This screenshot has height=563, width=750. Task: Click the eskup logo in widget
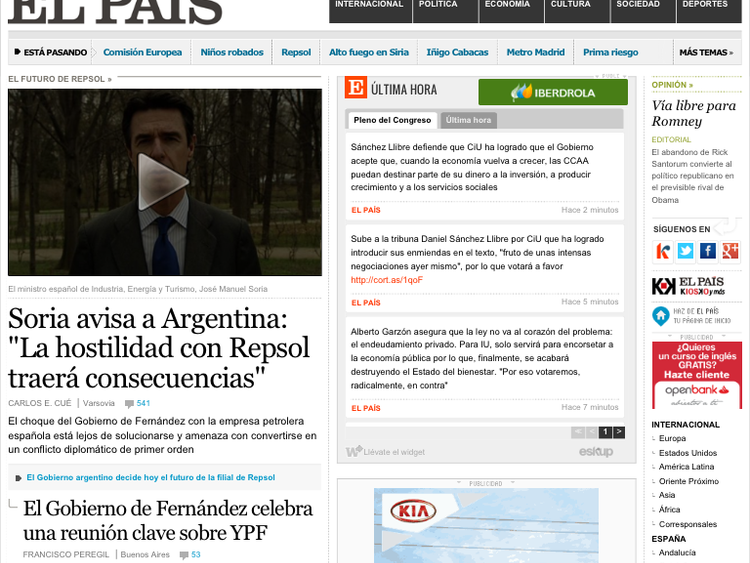596,451
